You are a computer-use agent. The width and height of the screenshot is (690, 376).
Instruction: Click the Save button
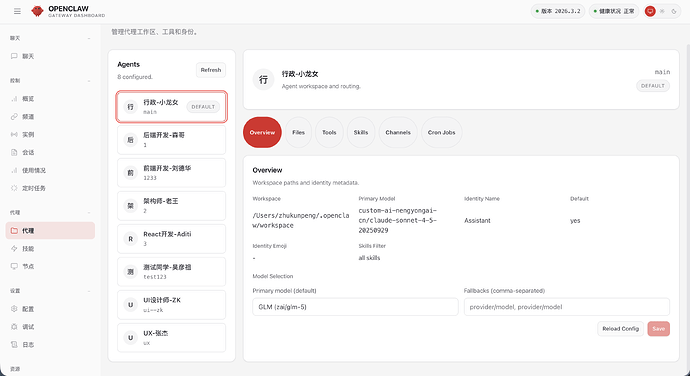[x=658, y=328]
